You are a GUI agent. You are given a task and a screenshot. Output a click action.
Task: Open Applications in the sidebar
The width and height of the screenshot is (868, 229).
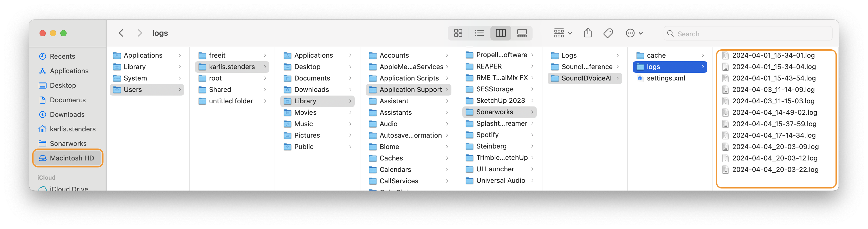pos(69,71)
